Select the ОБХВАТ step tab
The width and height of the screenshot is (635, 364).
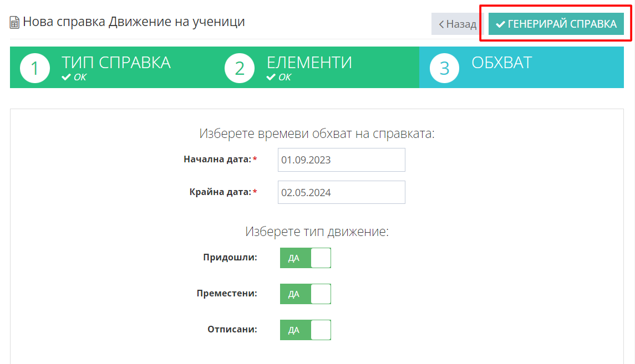point(501,63)
